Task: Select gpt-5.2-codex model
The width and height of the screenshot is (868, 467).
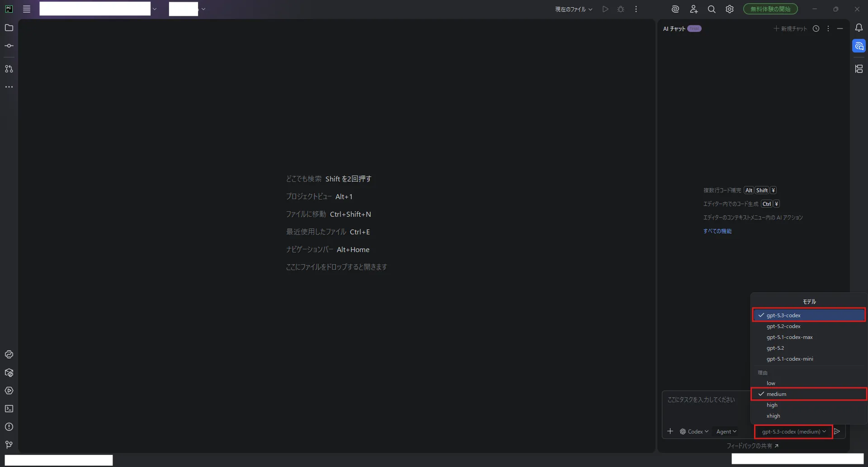Action: pyautogui.click(x=809, y=326)
